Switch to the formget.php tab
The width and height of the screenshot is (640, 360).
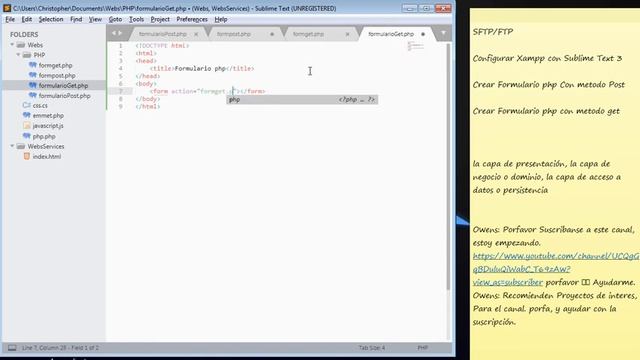tap(308, 34)
